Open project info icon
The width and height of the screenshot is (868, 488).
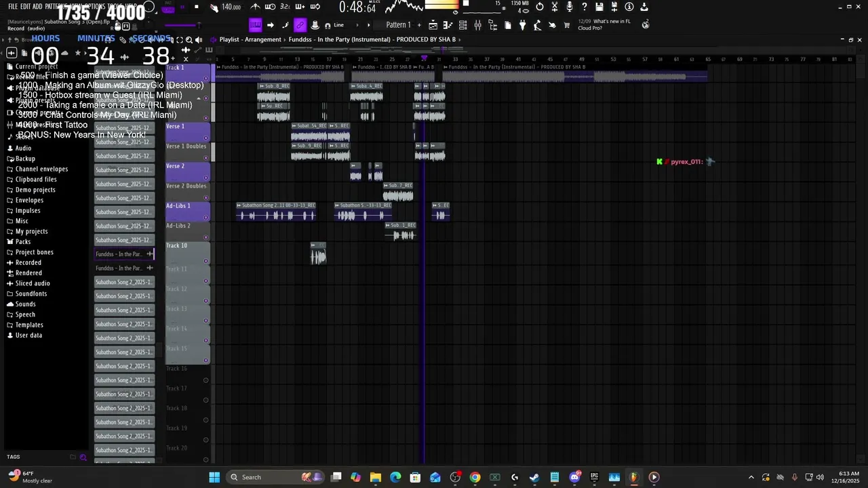629,7
